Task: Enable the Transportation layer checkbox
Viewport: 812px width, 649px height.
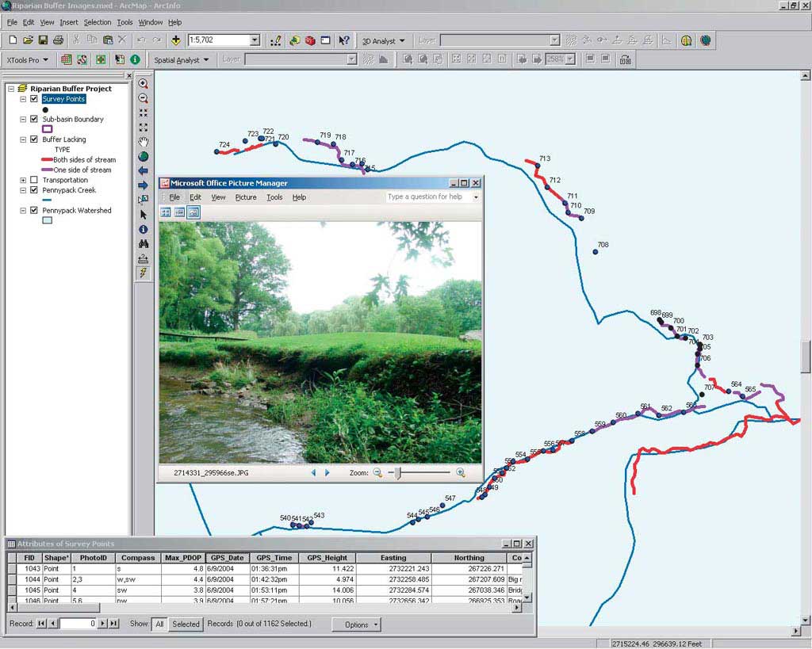Action: pos(34,180)
